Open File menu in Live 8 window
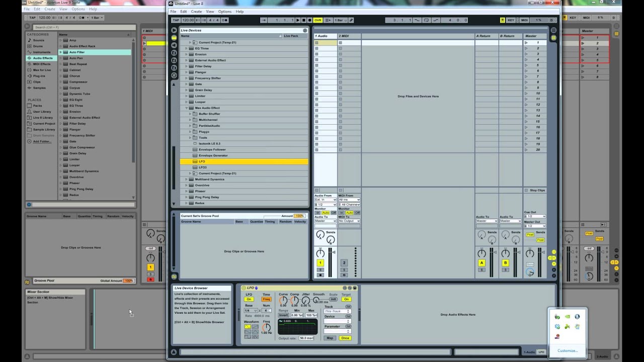Image resolution: width=644 pixels, height=362 pixels. point(173,12)
